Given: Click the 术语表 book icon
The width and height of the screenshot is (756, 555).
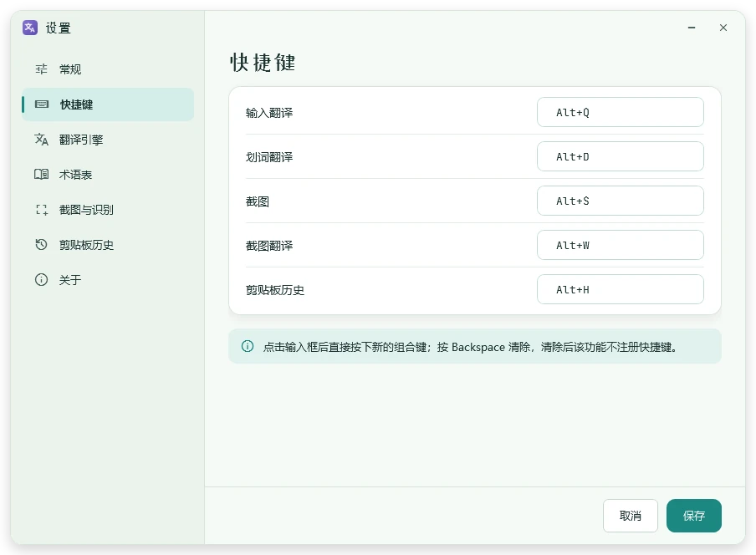Looking at the screenshot, I should (x=42, y=175).
